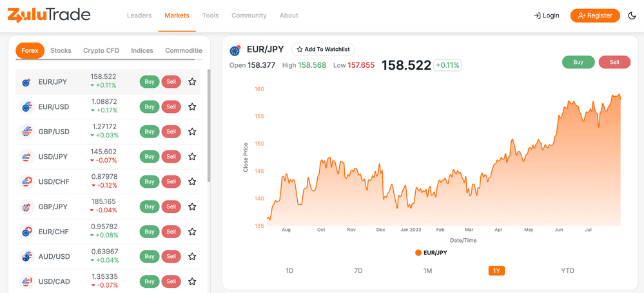The height and width of the screenshot is (293, 644).
Task: Toggle EUR/JPY legend series on chart
Action: pos(431,252)
